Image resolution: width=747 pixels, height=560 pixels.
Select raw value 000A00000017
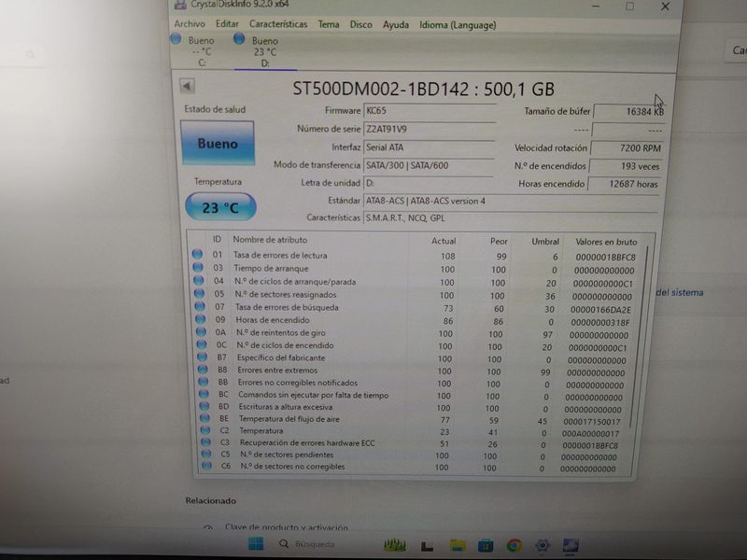(590, 433)
